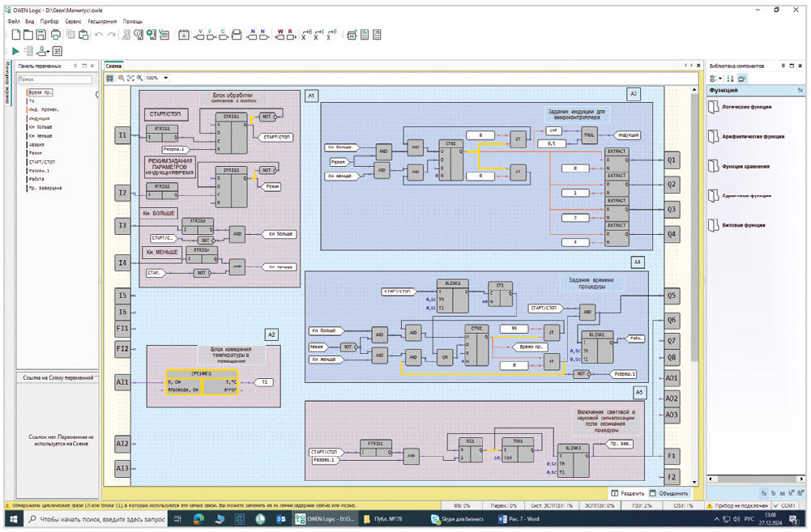
Task: Click the fx icon in Функция header
Action: 800,91
